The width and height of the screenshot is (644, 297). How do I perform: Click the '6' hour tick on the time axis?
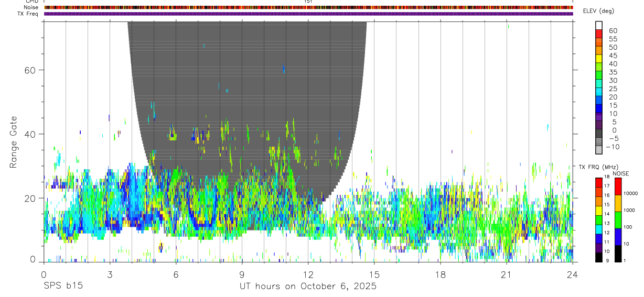pyautogui.click(x=176, y=274)
